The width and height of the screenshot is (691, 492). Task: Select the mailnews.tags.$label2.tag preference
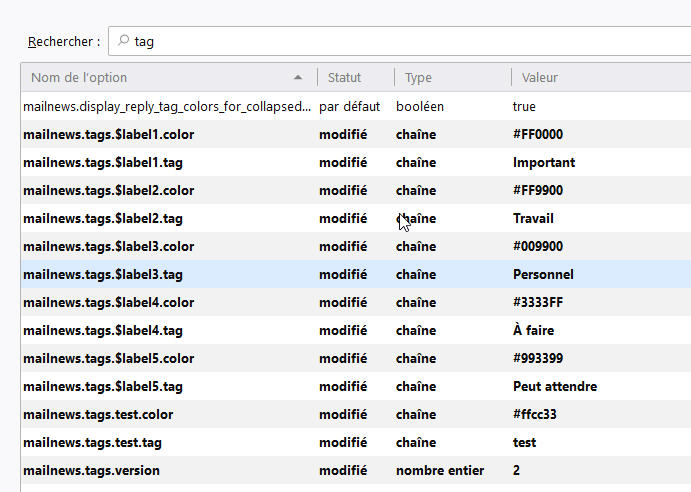coord(102,218)
